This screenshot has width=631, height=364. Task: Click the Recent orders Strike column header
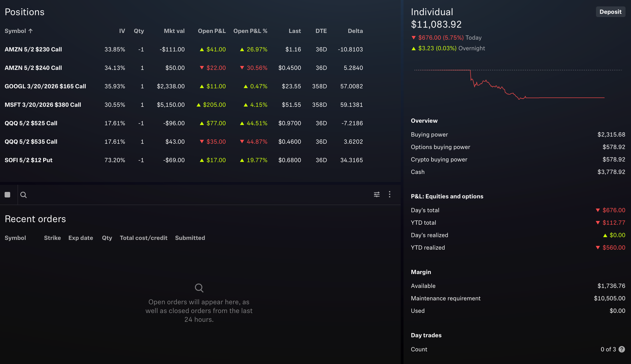pyautogui.click(x=52, y=238)
